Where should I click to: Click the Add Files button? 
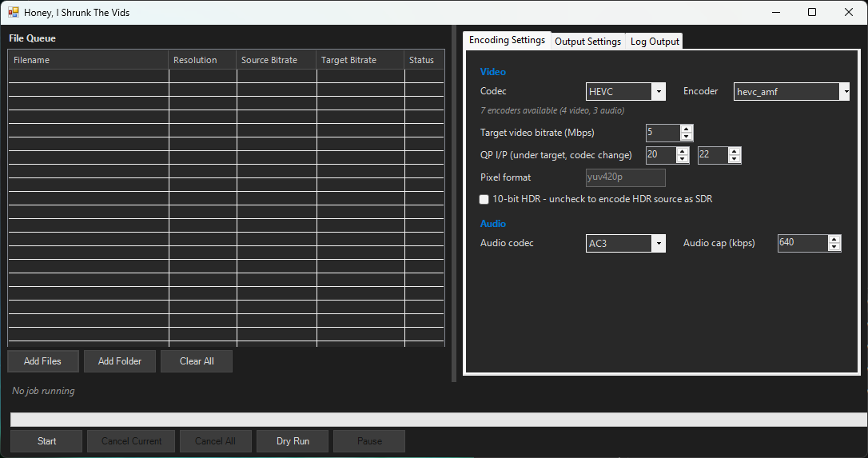click(x=43, y=361)
